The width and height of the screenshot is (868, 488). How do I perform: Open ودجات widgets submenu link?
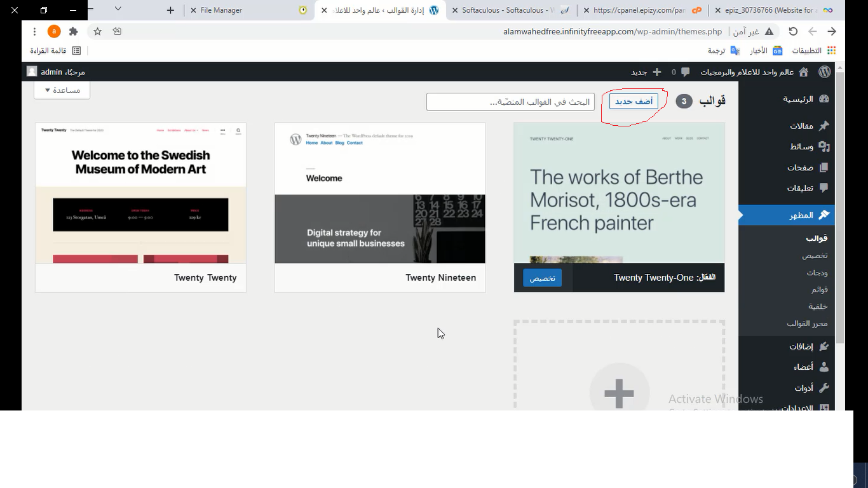point(817,273)
